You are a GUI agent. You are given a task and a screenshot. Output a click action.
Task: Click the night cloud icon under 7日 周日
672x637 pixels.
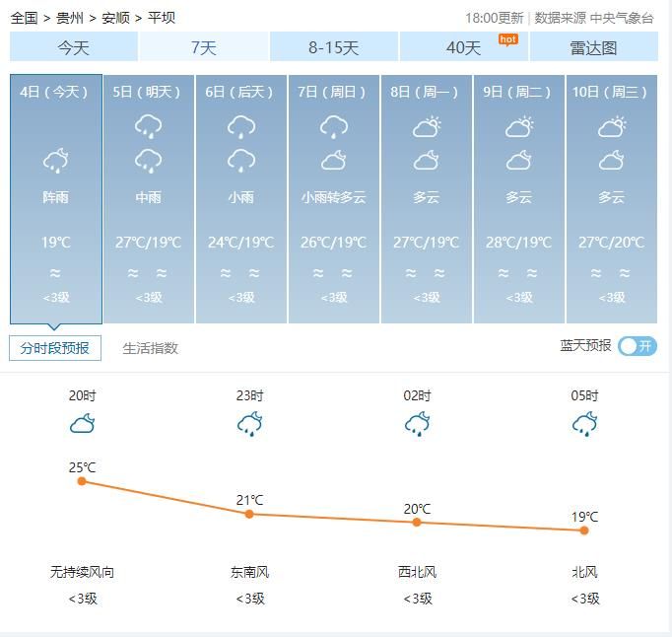coord(333,161)
